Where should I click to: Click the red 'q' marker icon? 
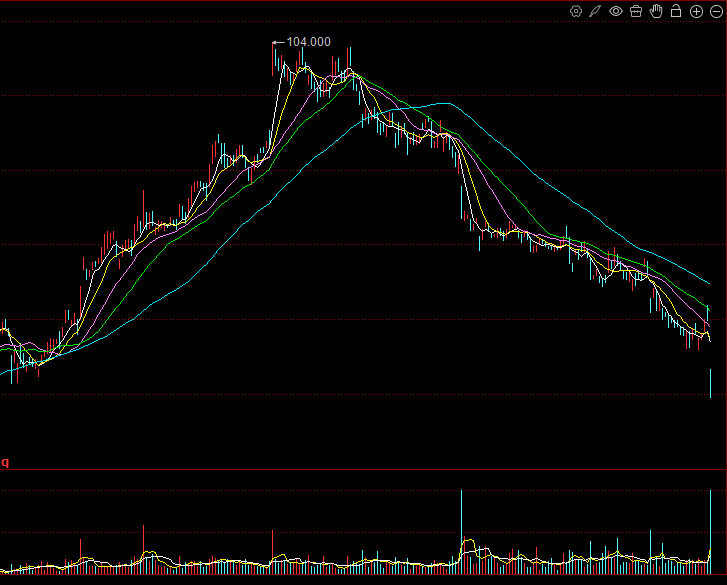point(5,462)
